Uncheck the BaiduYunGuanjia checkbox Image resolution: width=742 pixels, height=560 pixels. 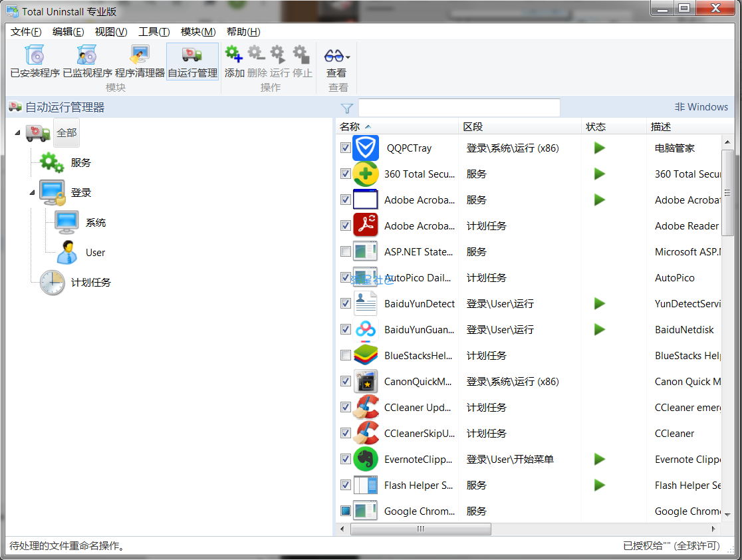(346, 329)
